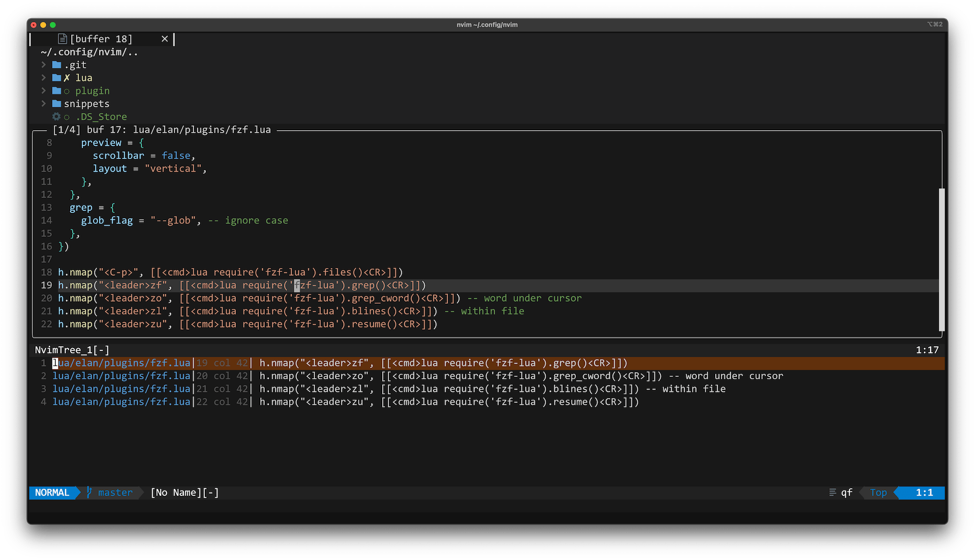Toggle the o marker on plugin folder
This screenshot has width=975, height=560.
pos(67,90)
